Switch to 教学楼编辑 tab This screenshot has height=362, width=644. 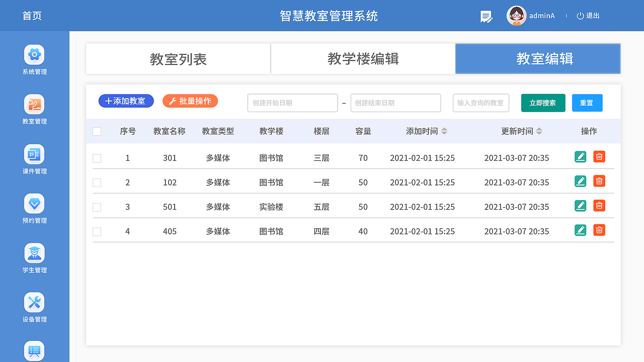(x=363, y=59)
